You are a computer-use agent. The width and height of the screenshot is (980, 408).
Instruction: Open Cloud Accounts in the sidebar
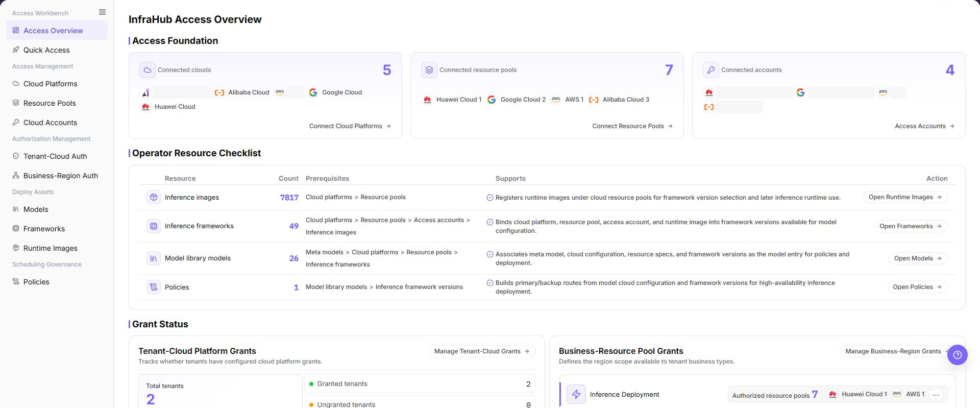tap(57, 123)
